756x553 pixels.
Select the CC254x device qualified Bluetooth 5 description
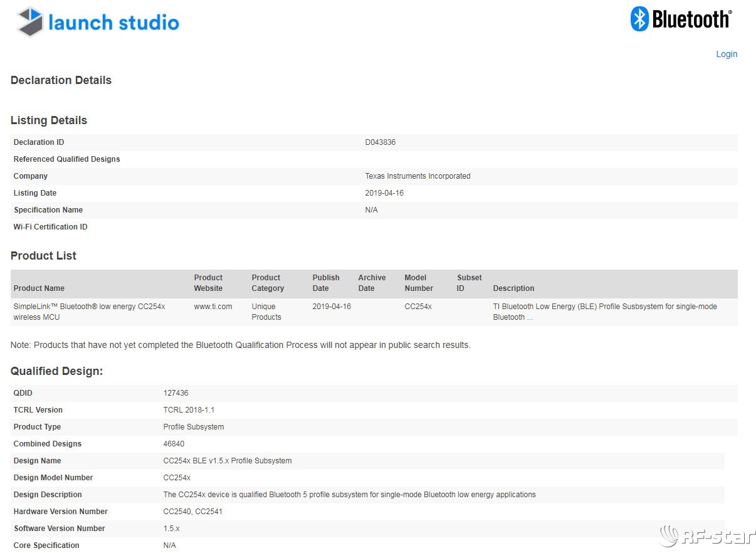click(350, 495)
